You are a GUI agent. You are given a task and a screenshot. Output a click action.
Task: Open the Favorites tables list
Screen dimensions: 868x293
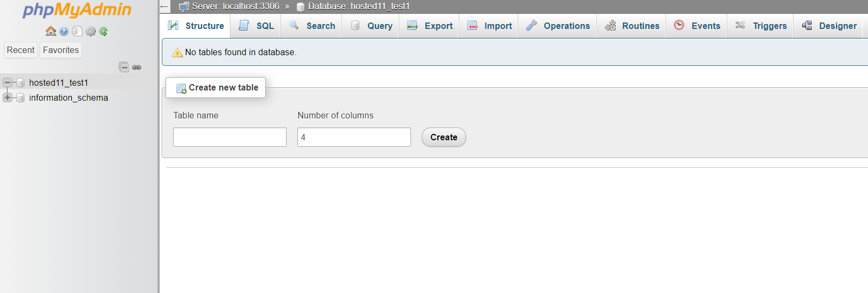pyautogui.click(x=61, y=50)
